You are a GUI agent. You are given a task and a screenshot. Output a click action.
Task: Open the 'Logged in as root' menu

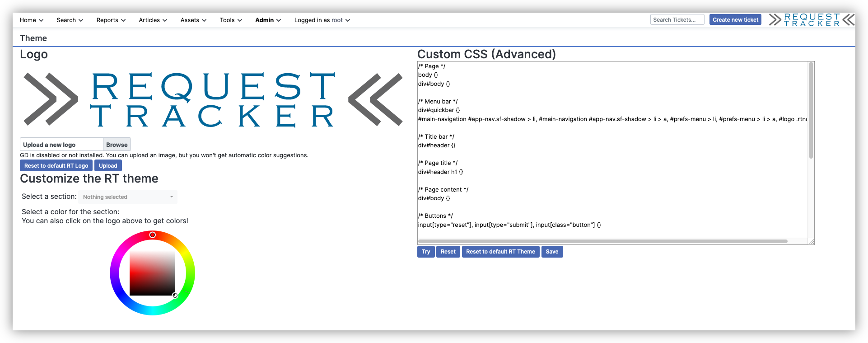click(x=322, y=20)
